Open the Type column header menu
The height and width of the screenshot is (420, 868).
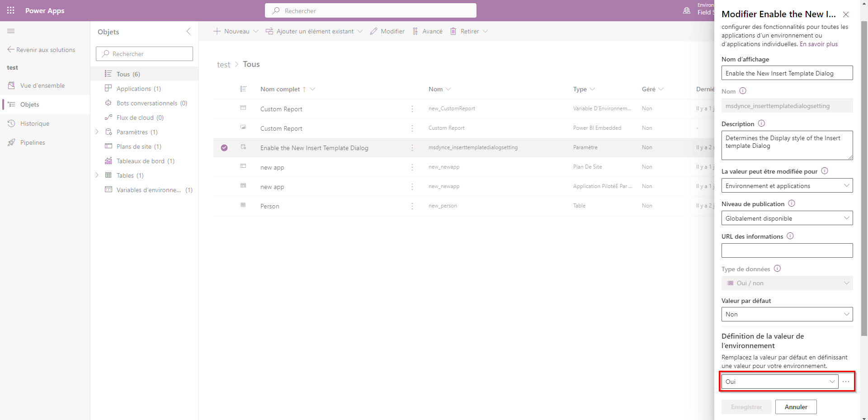584,89
